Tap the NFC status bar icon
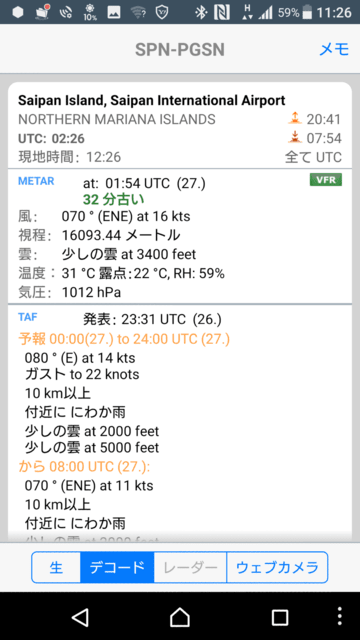Image resolution: width=360 pixels, height=640 pixels. pyautogui.click(x=222, y=13)
